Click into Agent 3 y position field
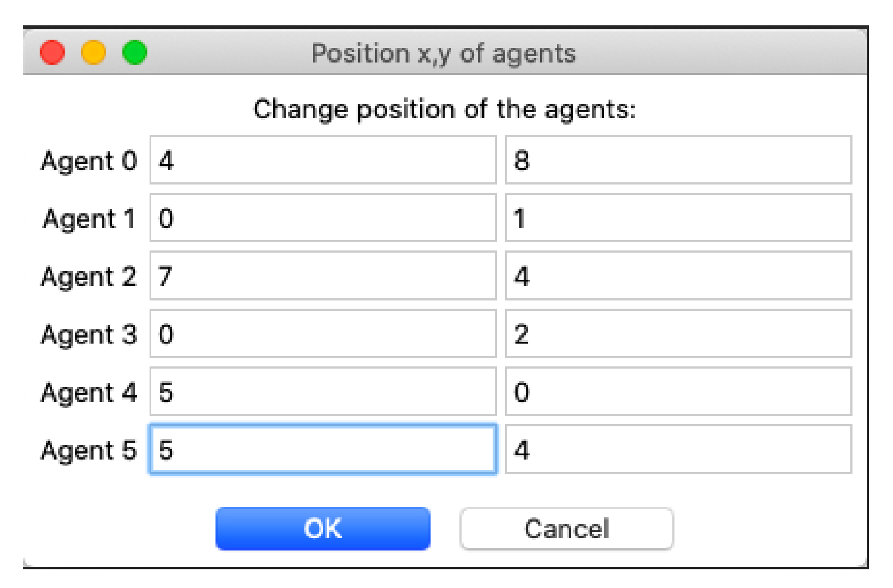 (678, 333)
